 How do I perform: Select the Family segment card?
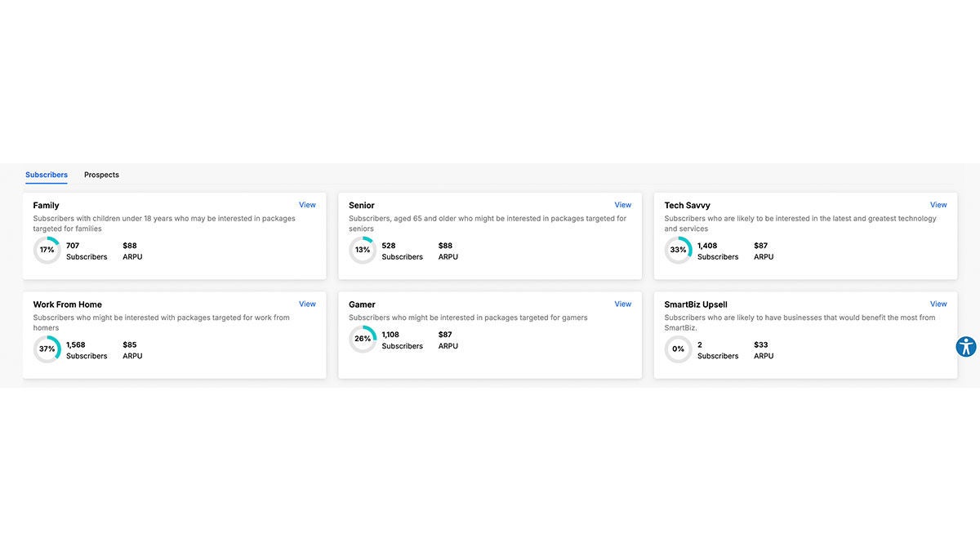pos(174,237)
